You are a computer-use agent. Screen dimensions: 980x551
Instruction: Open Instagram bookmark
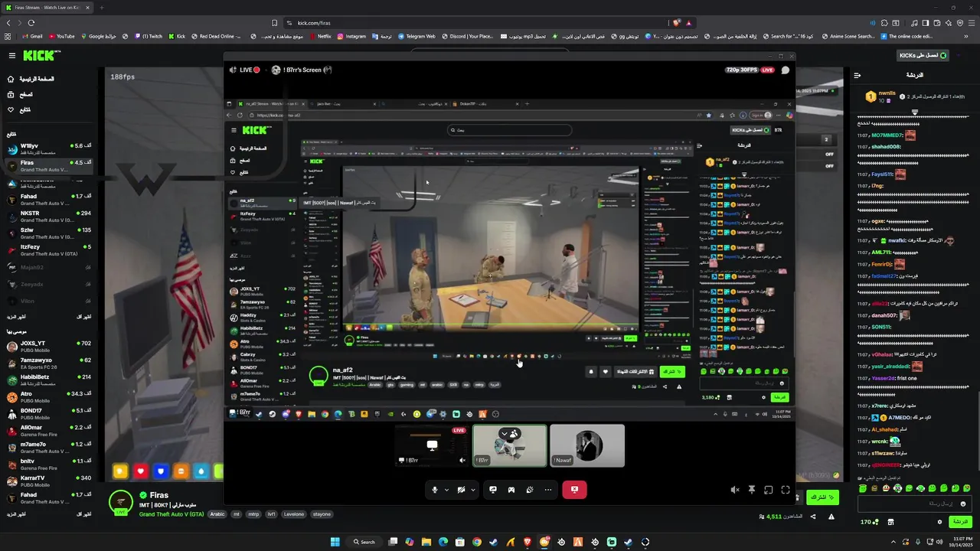(x=351, y=36)
